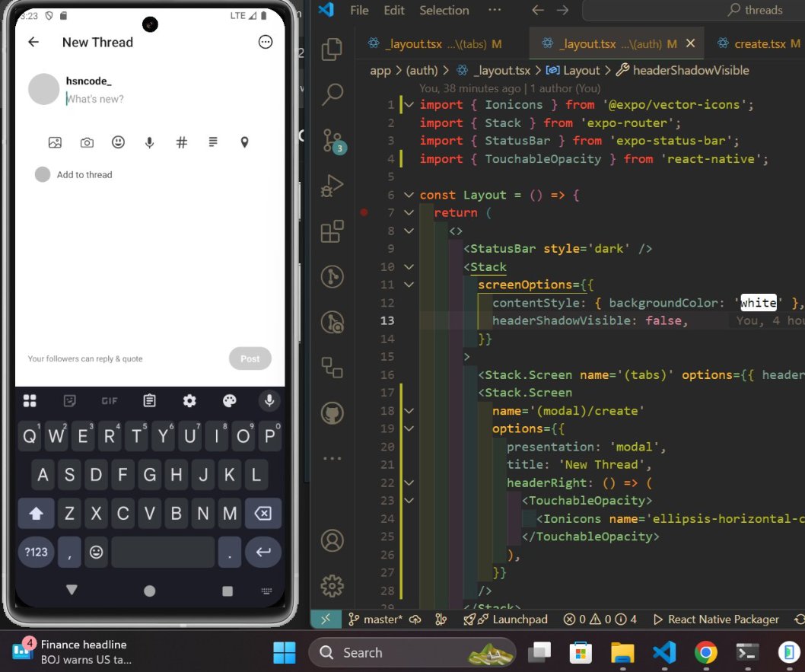Toggle the Shift key on the keyboard
805x672 pixels.
pos(36,513)
